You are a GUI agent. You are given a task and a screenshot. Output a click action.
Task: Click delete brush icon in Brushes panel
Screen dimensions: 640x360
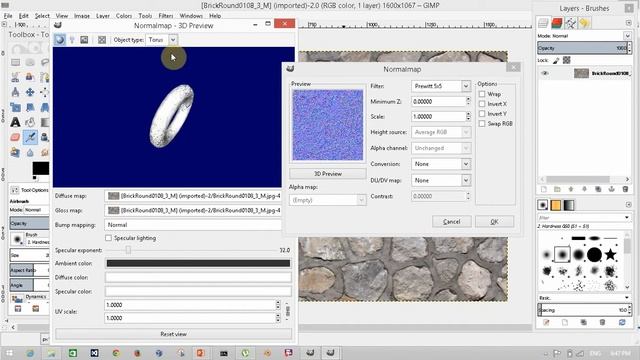[x=602, y=322]
